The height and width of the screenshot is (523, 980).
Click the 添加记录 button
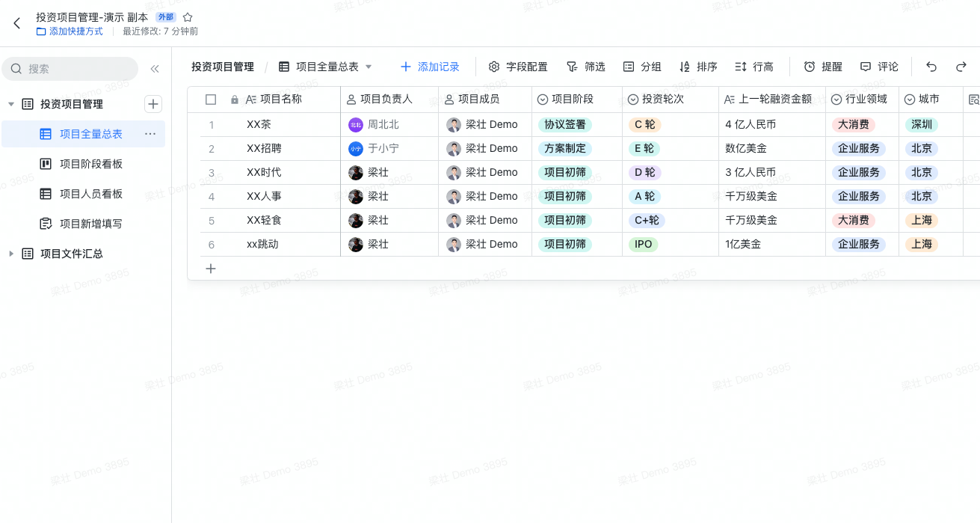coord(430,67)
